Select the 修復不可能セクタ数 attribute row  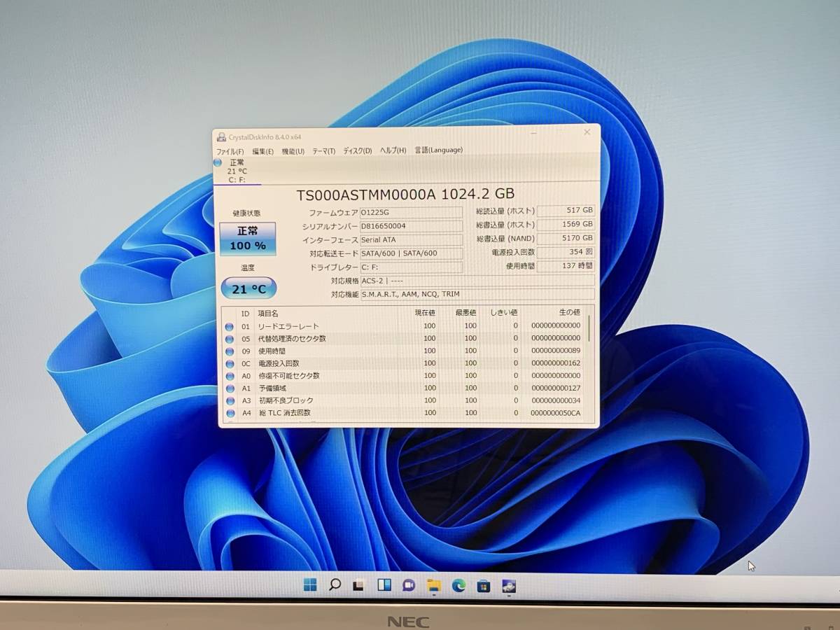(404, 376)
